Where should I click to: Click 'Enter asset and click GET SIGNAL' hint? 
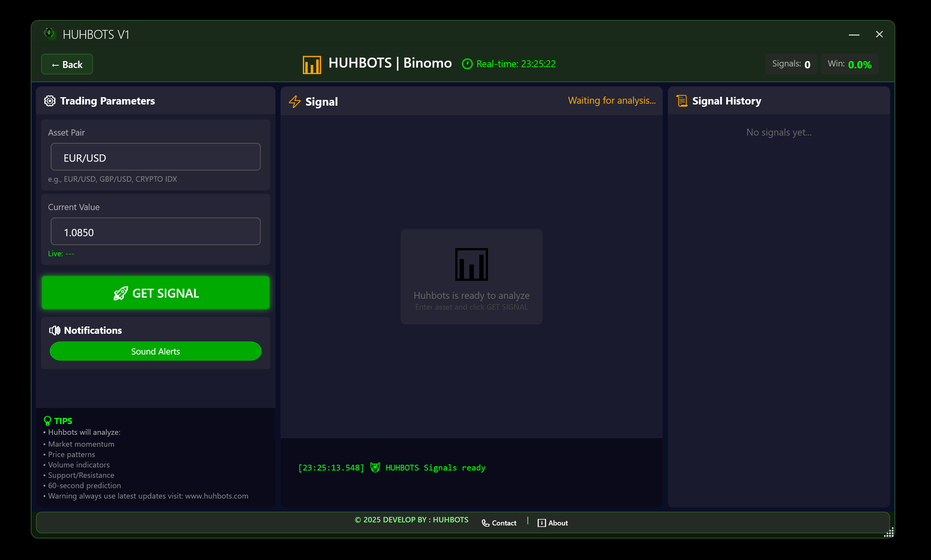471,307
